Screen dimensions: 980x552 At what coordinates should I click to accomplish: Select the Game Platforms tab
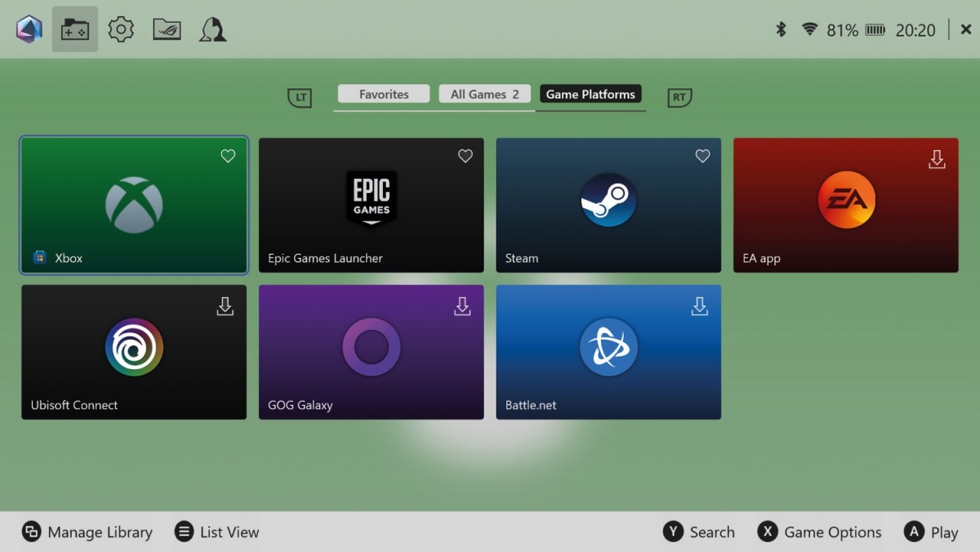(590, 94)
